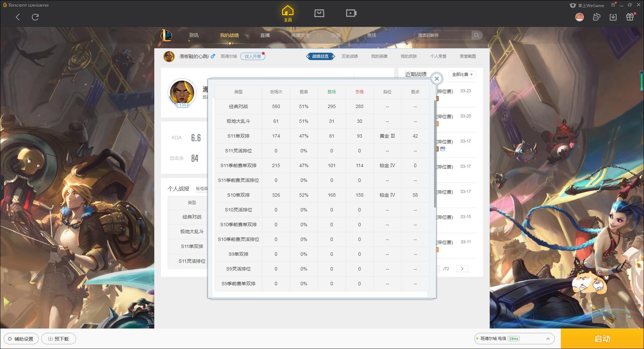The width and height of the screenshot is (644, 349).
Task: Close the stats popup with X
Action: (437, 79)
